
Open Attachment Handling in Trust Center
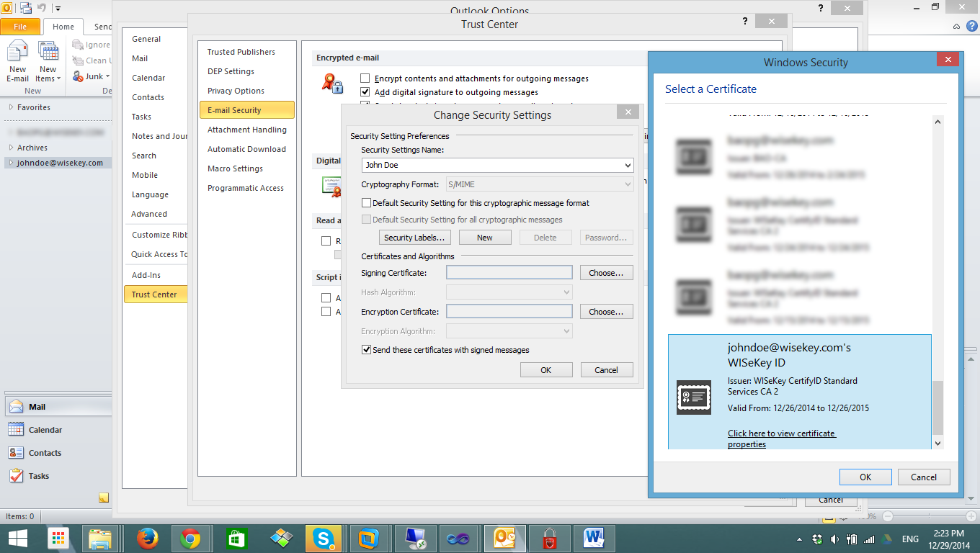coord(247,130)
